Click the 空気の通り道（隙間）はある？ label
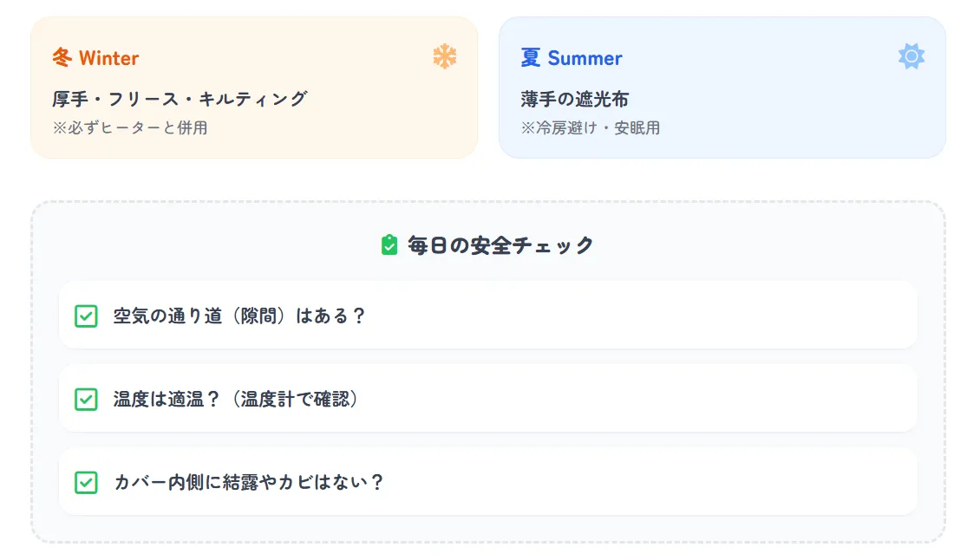The width and height of the screenshot is (980, 560). pos(239,316)
